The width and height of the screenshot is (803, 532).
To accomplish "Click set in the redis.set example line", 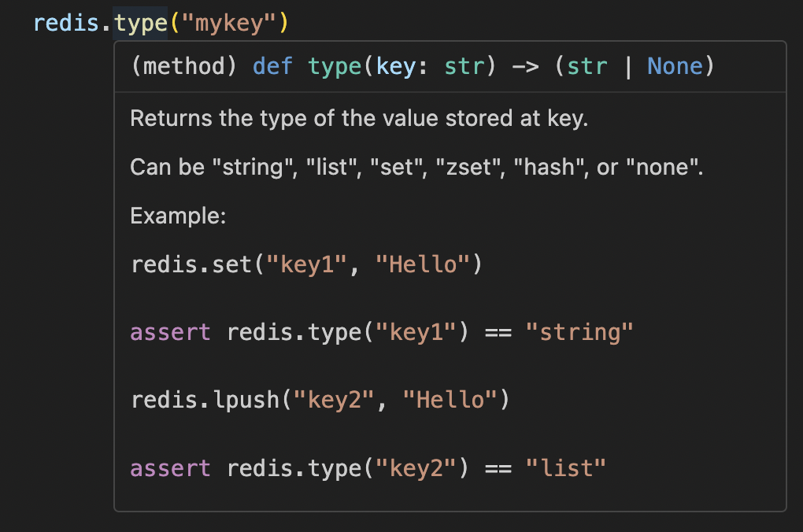I will (233, 264).
